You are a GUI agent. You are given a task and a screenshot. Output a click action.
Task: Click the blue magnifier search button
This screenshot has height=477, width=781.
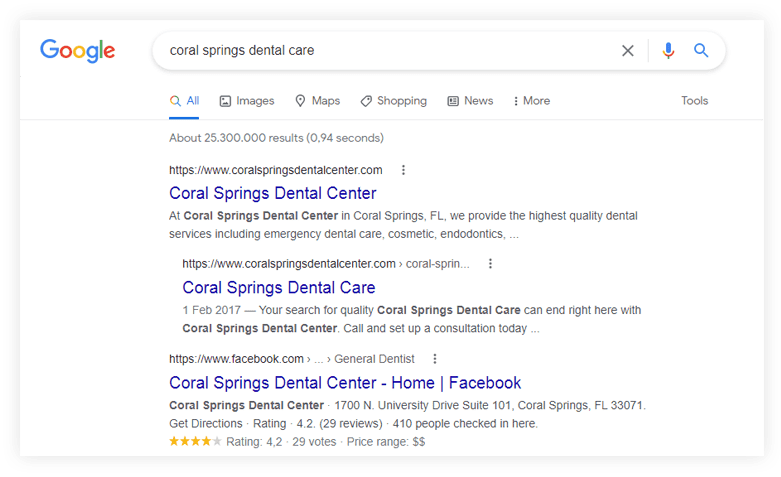(701, 51)
